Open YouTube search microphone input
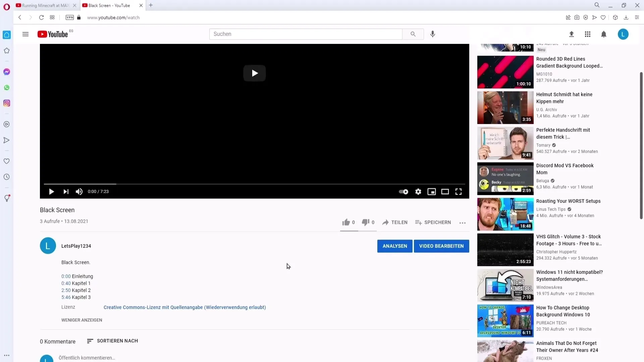The height and width of the screenshot is (362, 644). pos(433,34)
